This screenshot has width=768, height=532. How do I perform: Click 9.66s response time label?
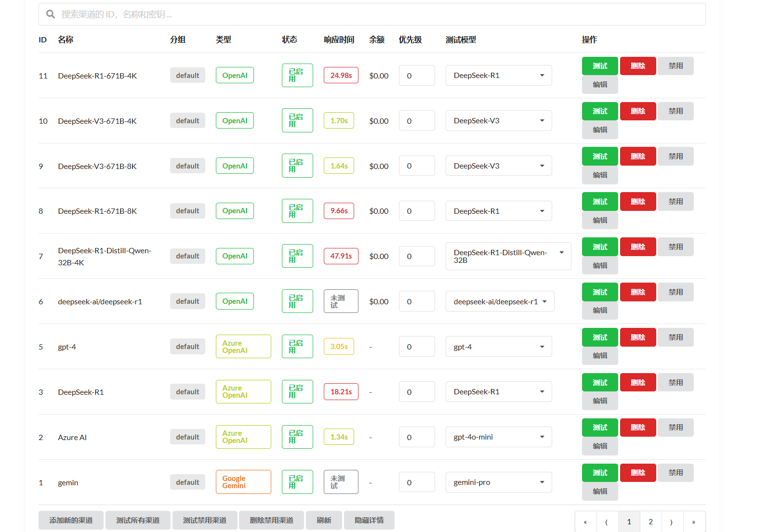[x=339, y=211]
